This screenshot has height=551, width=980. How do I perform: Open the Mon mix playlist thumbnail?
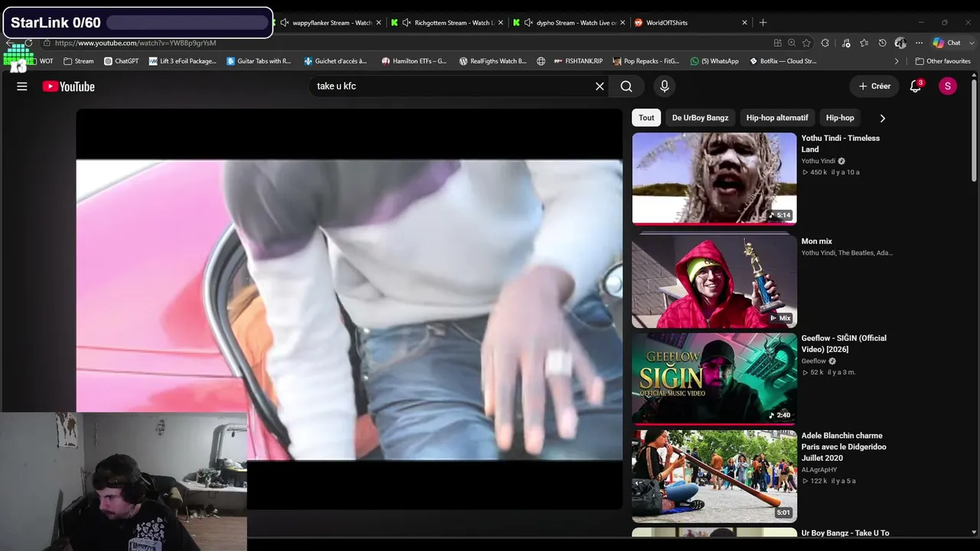click(714, 281)
